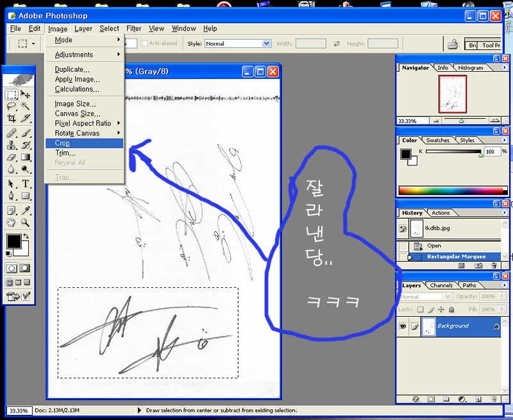Pick the Lasso tool
The width and height of the screenshot is (513, 420).
coord(12,106)
